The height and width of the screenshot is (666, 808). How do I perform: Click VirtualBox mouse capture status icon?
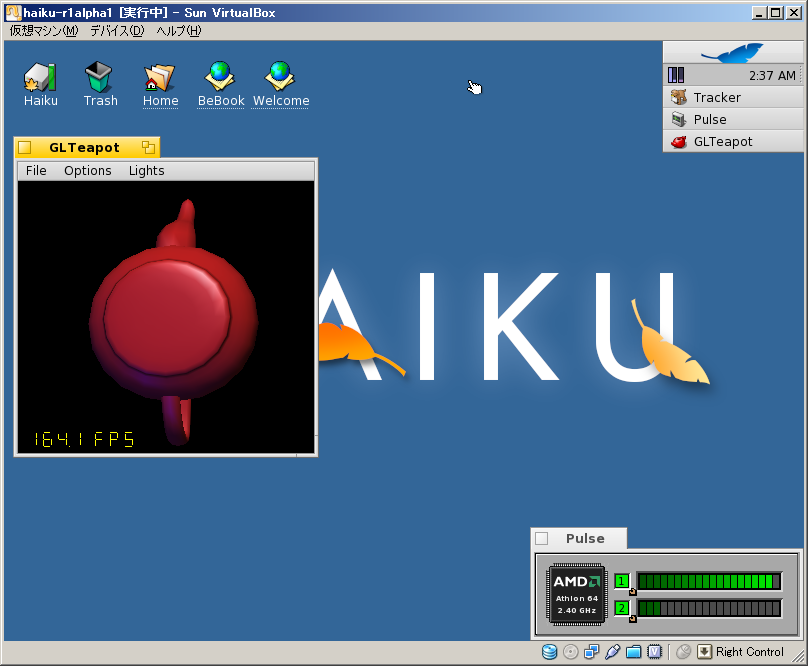pyautogui.click(x=683, y=652)
